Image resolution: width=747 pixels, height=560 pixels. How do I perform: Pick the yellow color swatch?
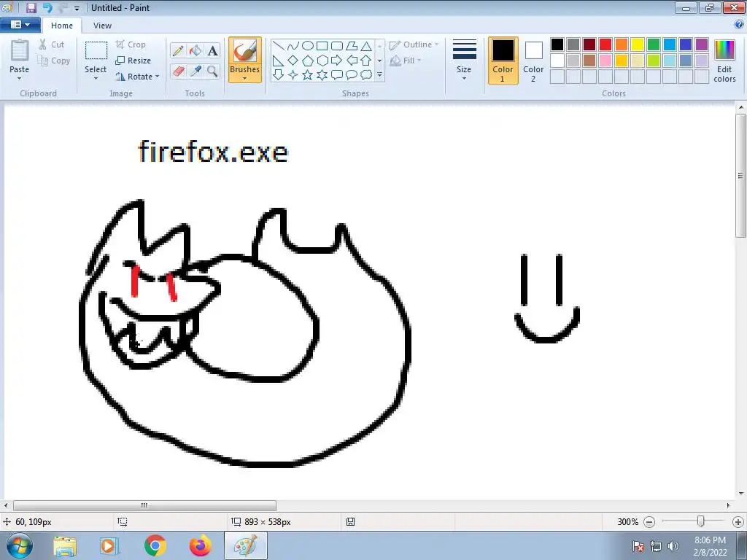(638, 44)
